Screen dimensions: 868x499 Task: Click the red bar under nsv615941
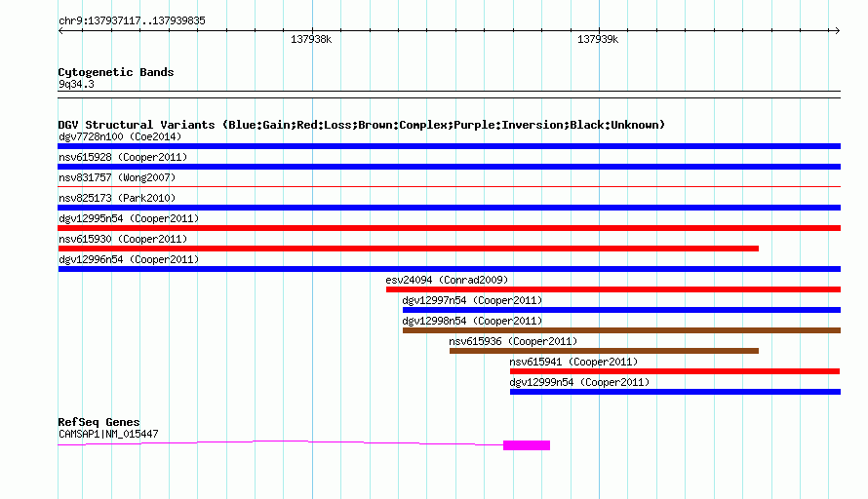(x=675, y=371)
